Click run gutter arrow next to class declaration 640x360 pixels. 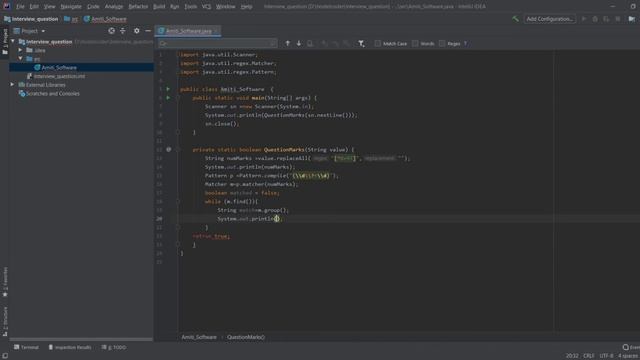click(x=168, y=89)
